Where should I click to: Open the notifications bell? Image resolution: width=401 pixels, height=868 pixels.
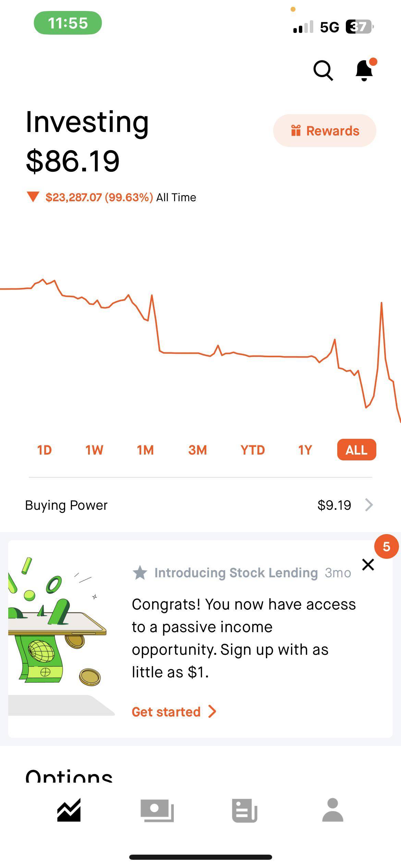[x=364, y=71]
